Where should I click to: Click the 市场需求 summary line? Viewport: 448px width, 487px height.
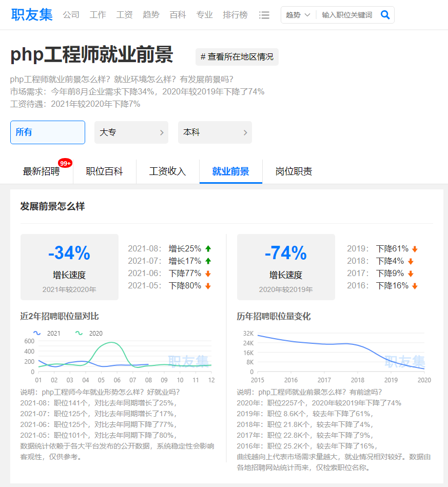point(138,92)
